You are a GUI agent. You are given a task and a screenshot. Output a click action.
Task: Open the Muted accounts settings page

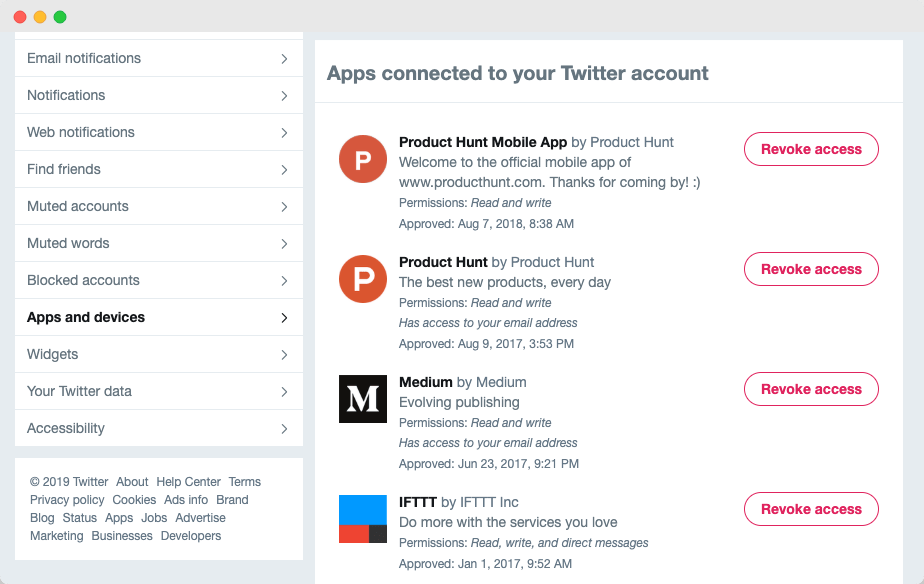coord(159,206)
